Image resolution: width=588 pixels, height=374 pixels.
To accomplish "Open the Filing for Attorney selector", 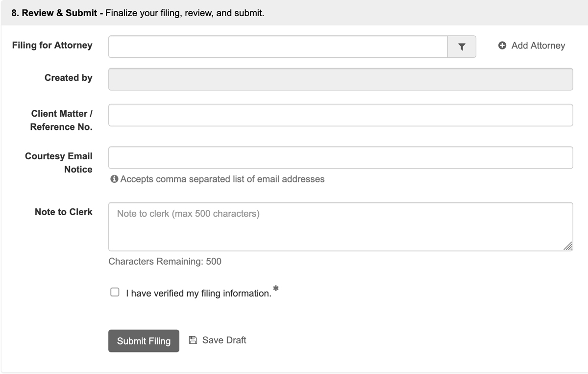I will (x=277, y=46).
